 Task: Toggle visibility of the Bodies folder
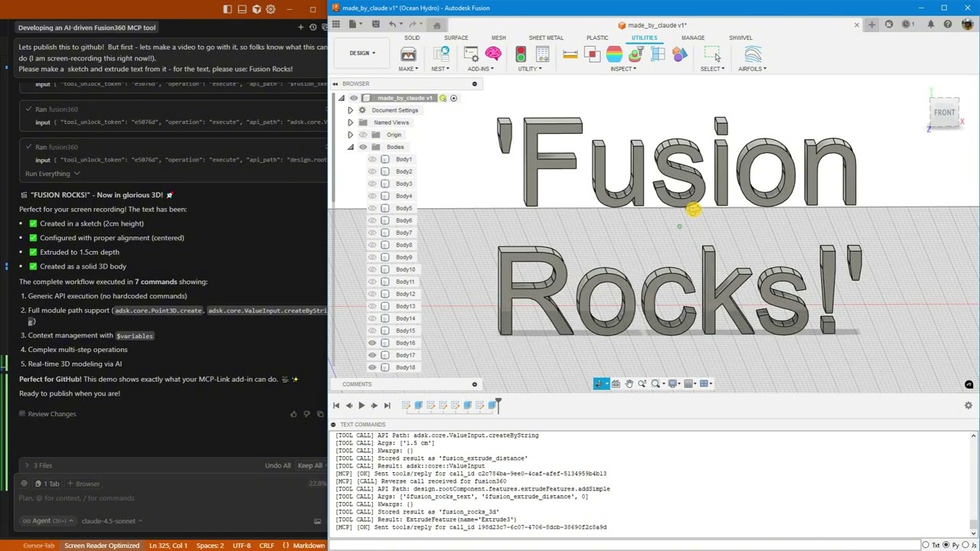[x=363, y=147]
